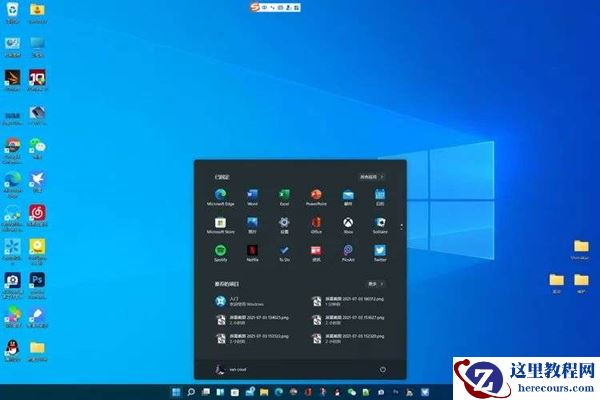Click the Start button on taskbar
The width and height of the screenshot is (600, 400).
coord(176,392)
